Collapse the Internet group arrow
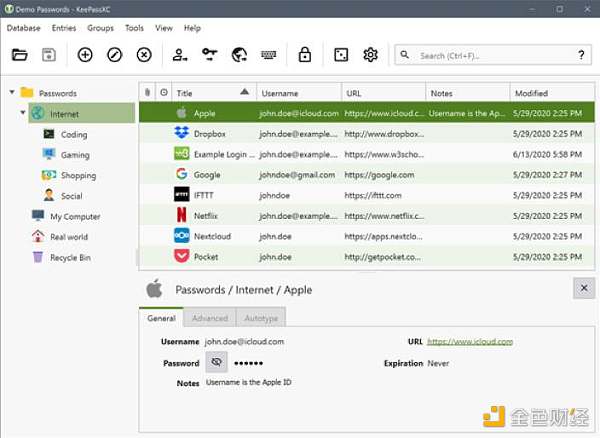Screen dimensions: 600x438 point(23,113)
